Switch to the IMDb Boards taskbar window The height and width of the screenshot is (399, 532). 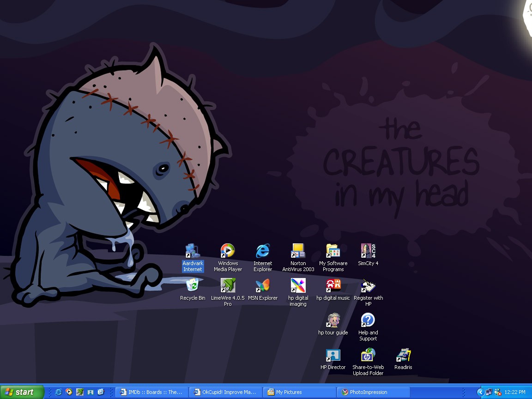pyautogui.click(x=151, y=392)
